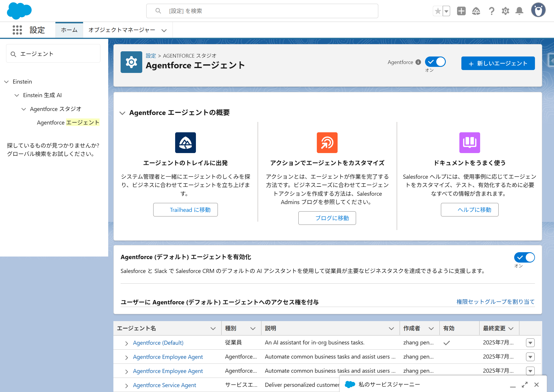Click the favorites star icon
Viewport: 554px width, 392px height.
(x=438, y=11)
